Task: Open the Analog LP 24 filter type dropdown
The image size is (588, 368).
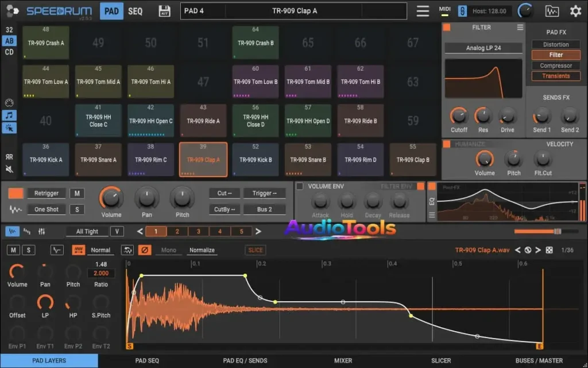Action: coord(483,48)
